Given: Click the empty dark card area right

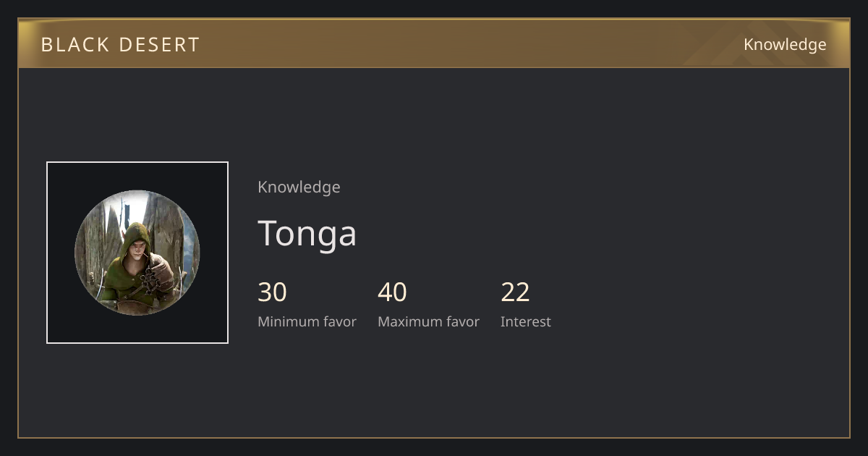Looking at the screenshot, I should (694, 253).
